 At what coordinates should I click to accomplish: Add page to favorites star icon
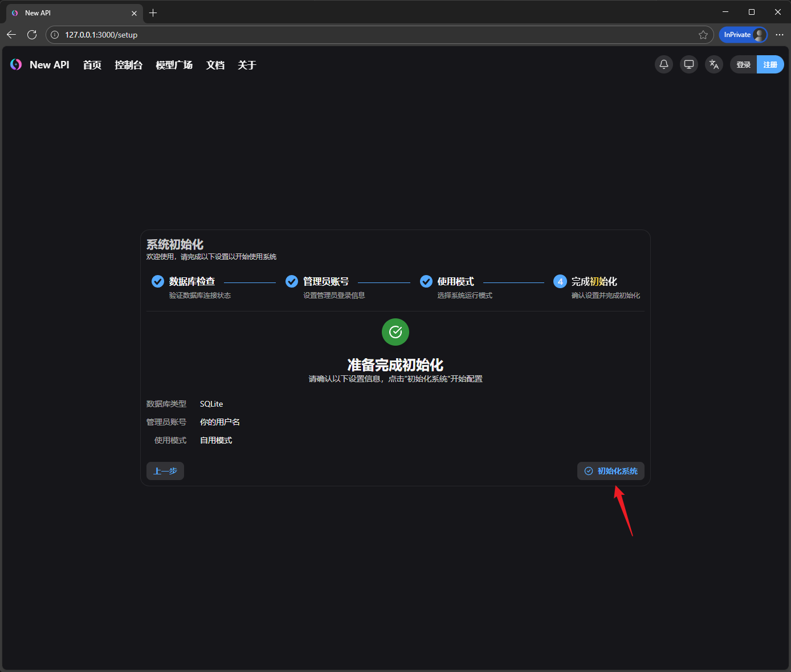703,35
